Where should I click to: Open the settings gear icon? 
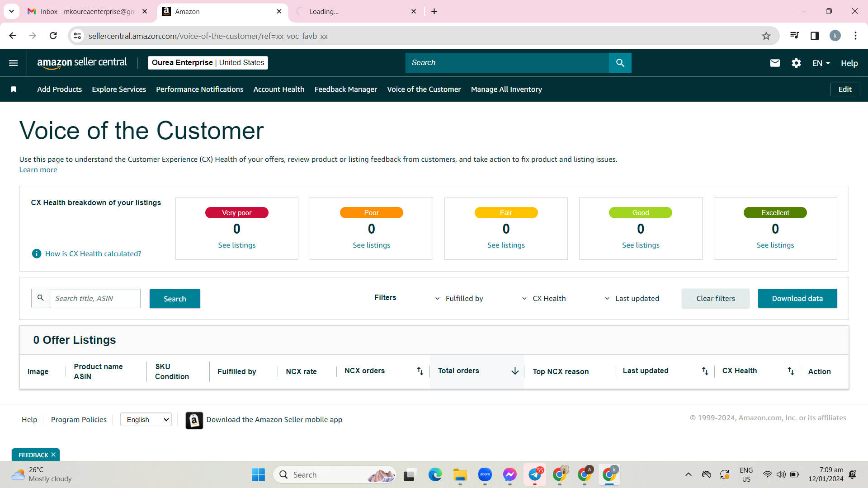(x=796, y=63)
